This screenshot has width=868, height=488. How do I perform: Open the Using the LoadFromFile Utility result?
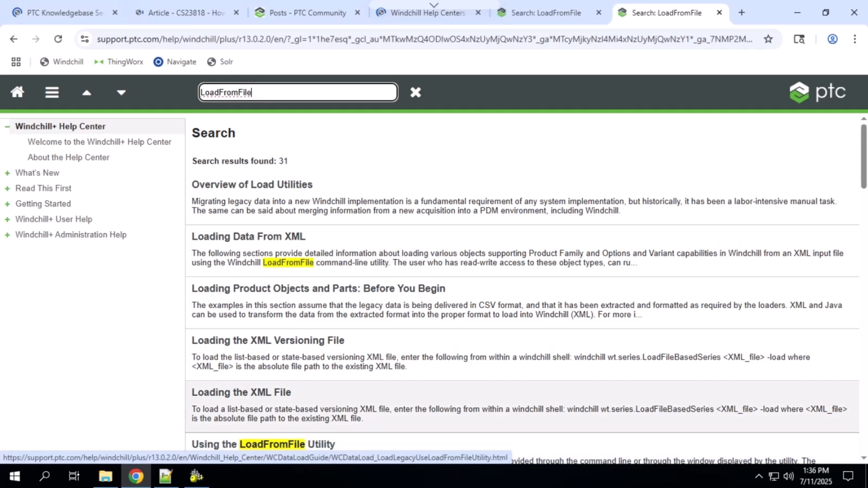264,444
